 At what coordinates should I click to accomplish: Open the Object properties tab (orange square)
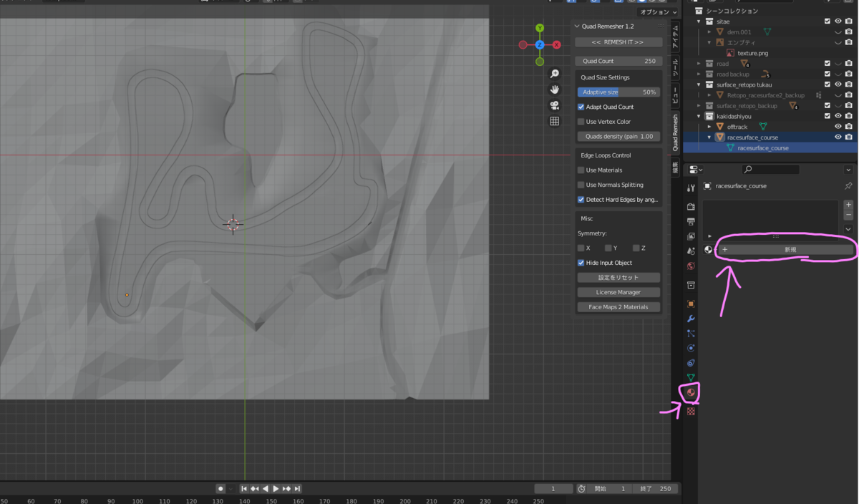(x=691, y=304)
